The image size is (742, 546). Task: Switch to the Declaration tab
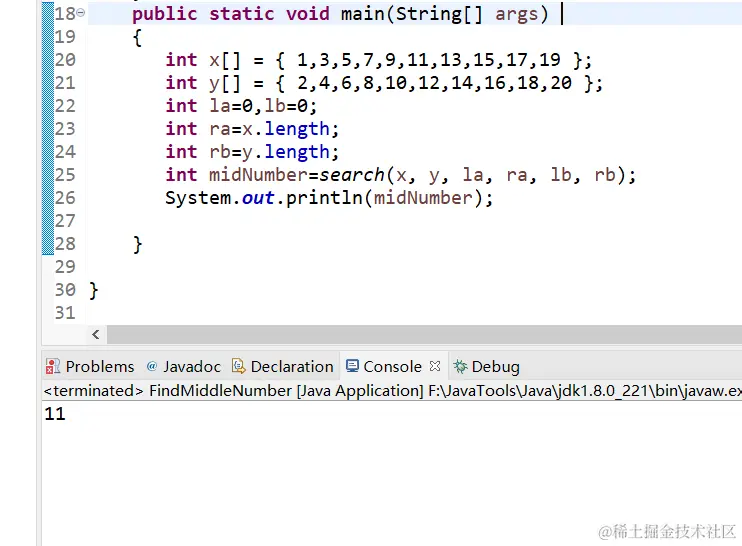[x=283, y=367]
